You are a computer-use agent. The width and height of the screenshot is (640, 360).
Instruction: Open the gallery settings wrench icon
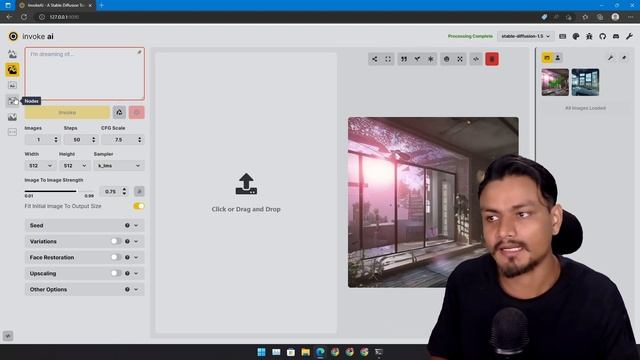click(x=611, y=58)
